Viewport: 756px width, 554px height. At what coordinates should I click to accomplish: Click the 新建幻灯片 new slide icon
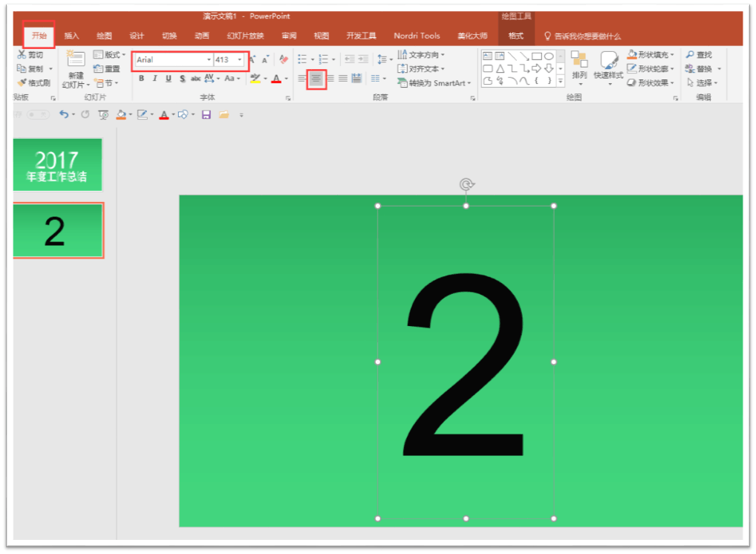[76, 59]
